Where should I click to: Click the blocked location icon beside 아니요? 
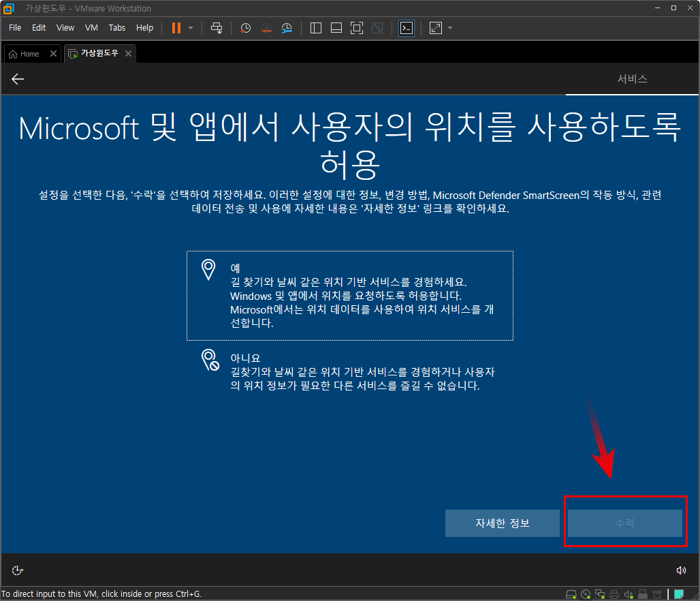pos(210,360)
